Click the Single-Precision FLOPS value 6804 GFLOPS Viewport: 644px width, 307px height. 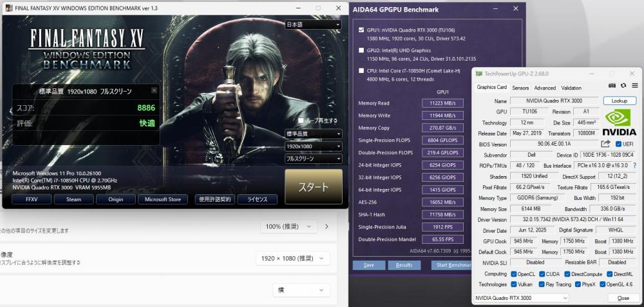tap(443, 141)
